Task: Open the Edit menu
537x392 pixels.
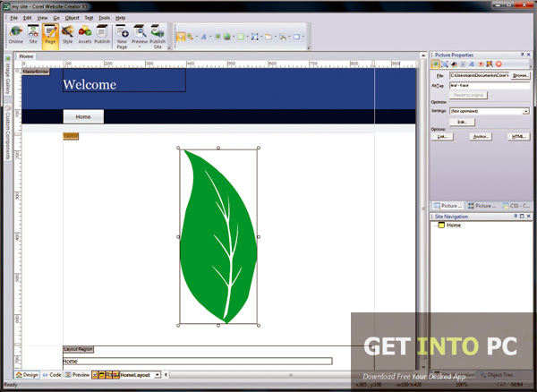Action: pyautogui.click(x=28, y=18)
